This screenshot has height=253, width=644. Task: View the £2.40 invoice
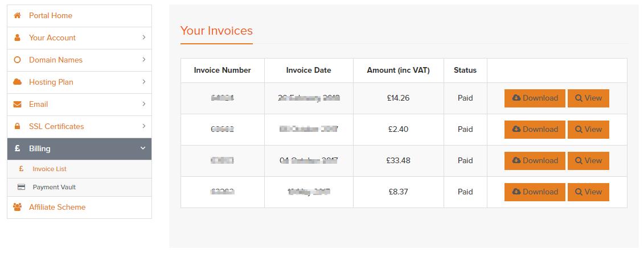588,129
